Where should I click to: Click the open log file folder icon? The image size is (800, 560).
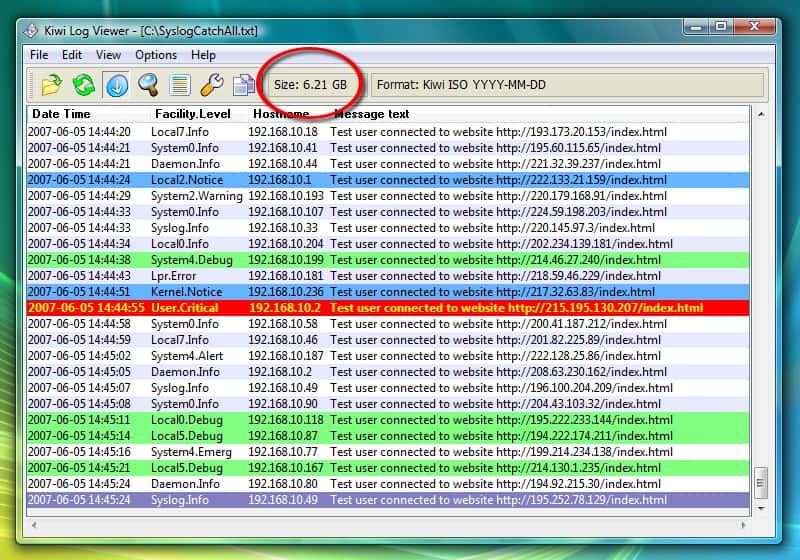click(x=51, y=85)
